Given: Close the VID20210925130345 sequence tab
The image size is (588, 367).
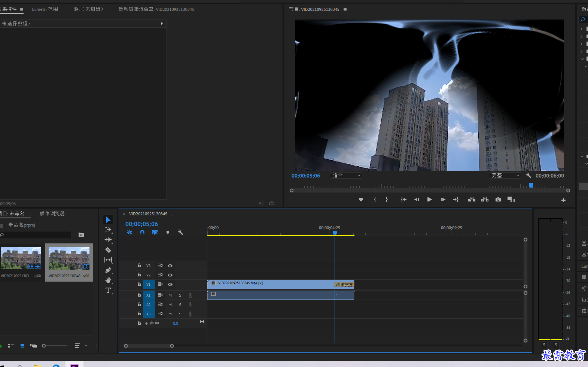Looking at the screenshot, I should click(124, 214).
